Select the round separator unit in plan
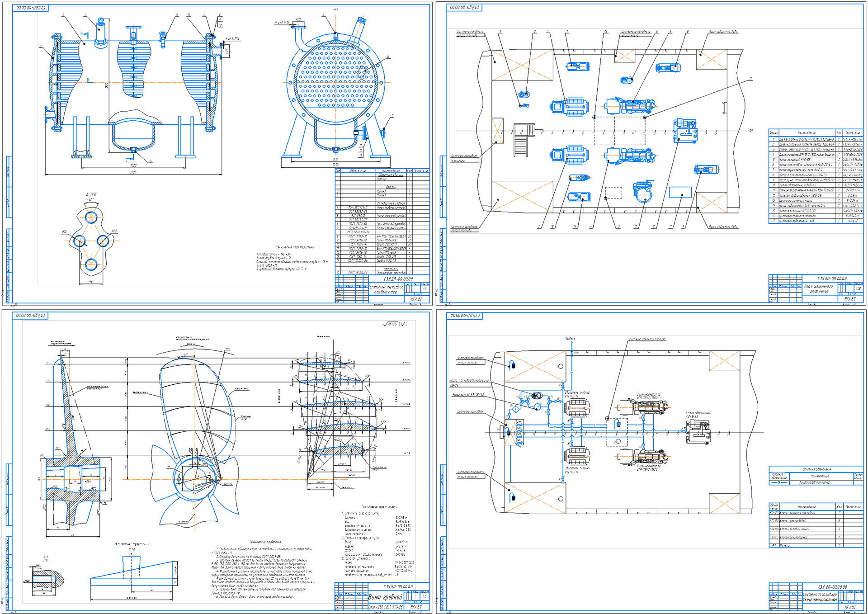 [643, 192]
